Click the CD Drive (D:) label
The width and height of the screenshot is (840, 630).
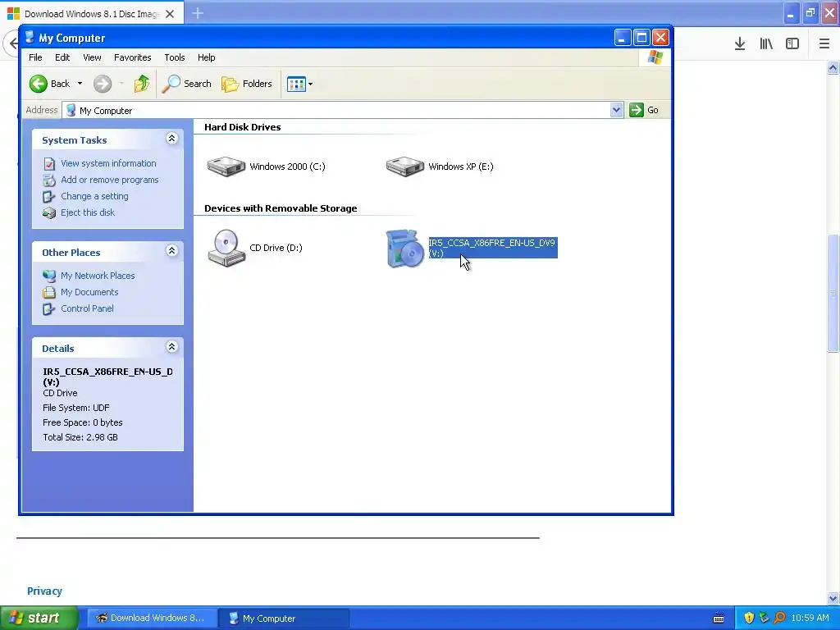276,248
